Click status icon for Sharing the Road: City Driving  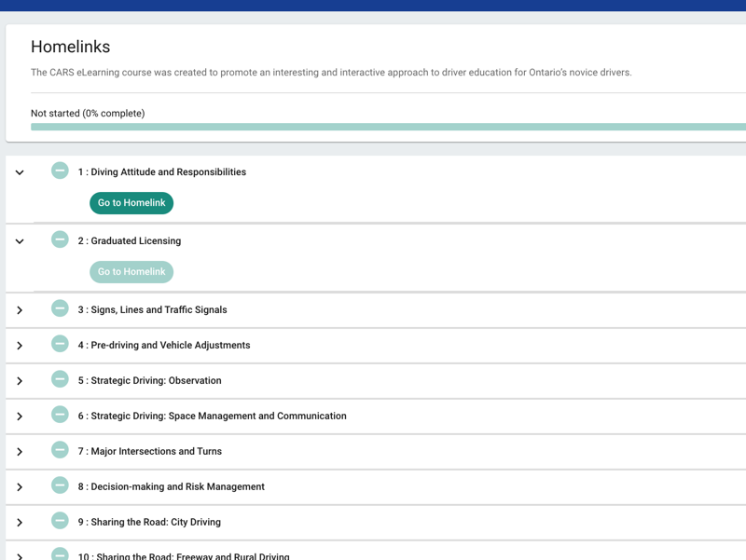(60, 521)
